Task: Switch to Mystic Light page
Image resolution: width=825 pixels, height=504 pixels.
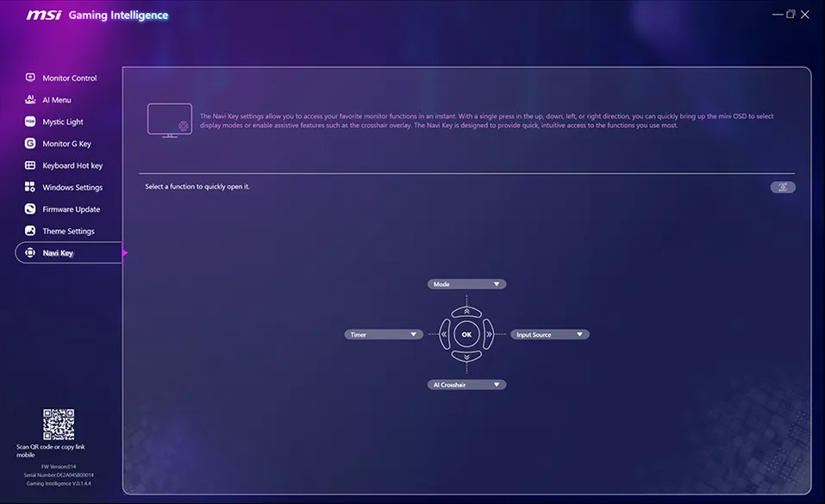Action: click(x=63, y=121)
